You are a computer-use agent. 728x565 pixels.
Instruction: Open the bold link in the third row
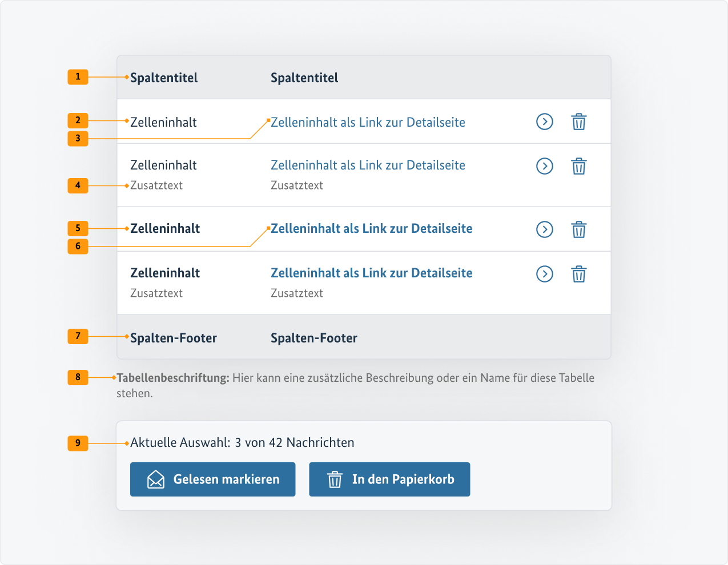click(x=371, y=228)
